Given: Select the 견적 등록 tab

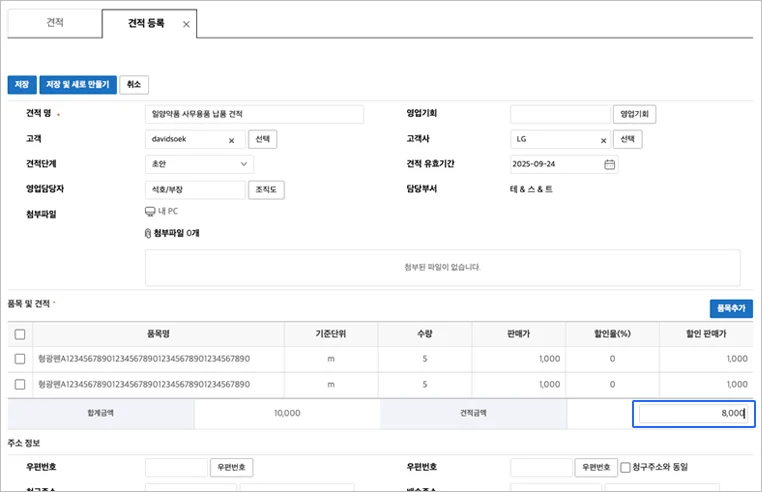Looking at the screenshot, I should click(x=144, y=24).
